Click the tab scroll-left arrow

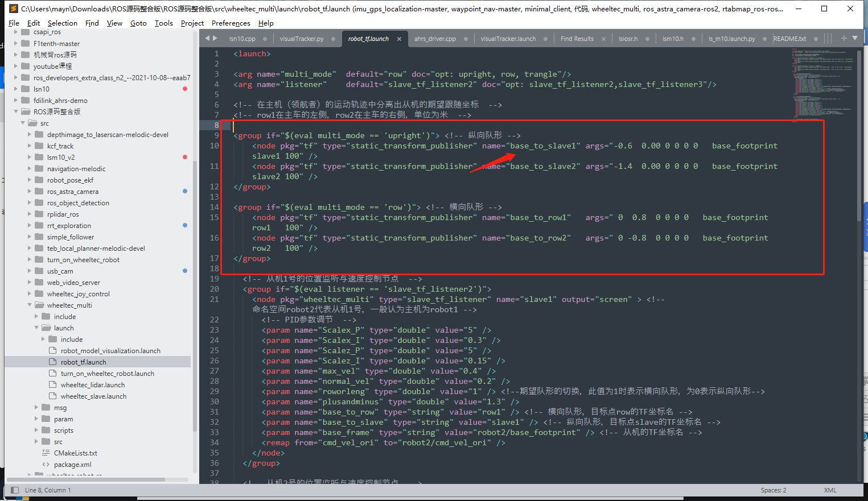pos(207,38)
